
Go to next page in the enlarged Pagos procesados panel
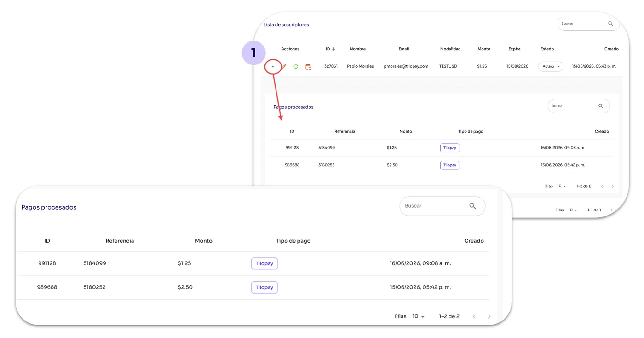[x=489, y=316]
